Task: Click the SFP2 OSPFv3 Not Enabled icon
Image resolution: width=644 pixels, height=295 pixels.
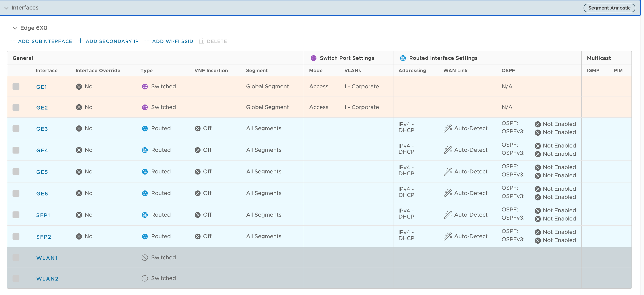Action: pyautogui.click(x=538, y=240)
